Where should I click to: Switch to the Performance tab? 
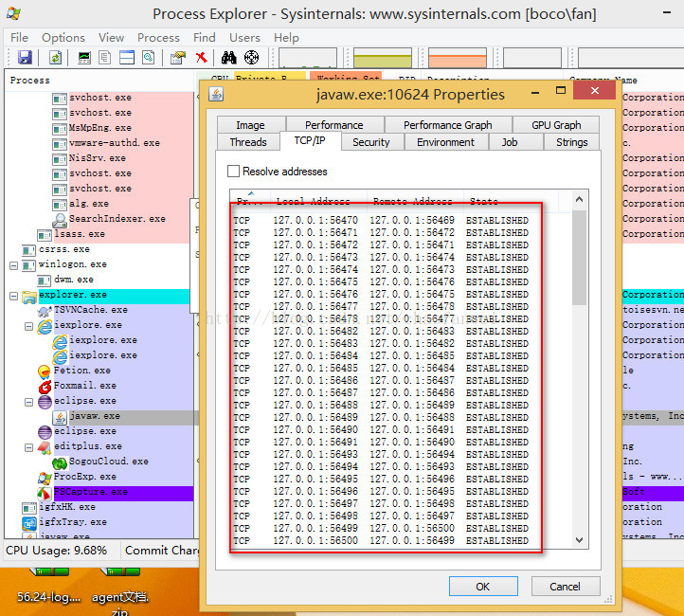334,125
